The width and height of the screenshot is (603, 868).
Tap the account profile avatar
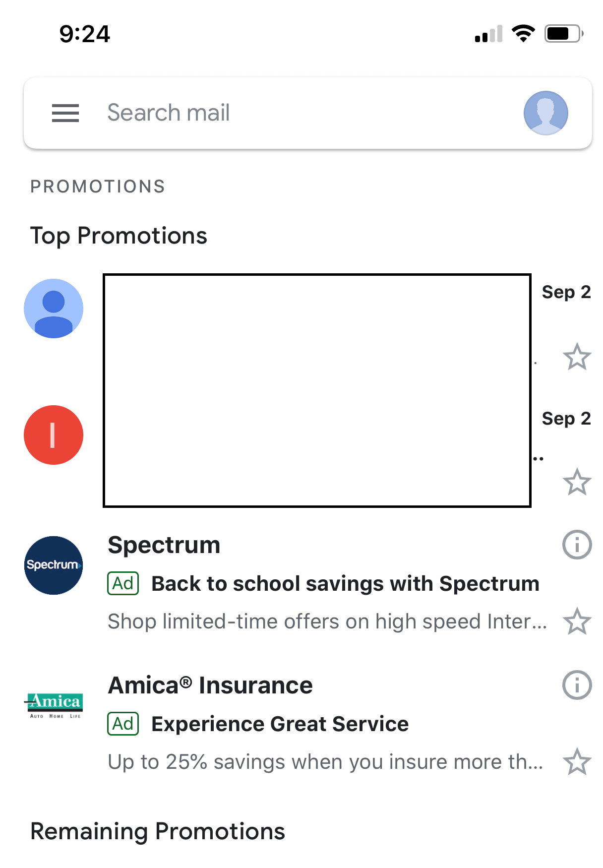click(x=545, y=113)
